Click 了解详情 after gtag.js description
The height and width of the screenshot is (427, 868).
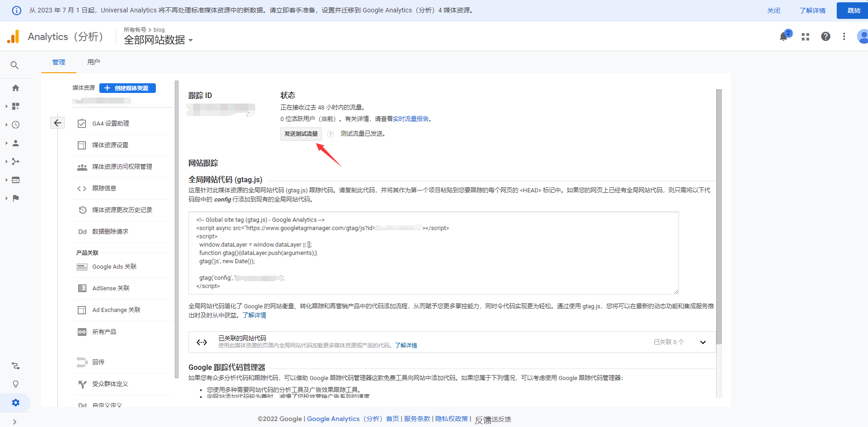[x=254, y=315]
